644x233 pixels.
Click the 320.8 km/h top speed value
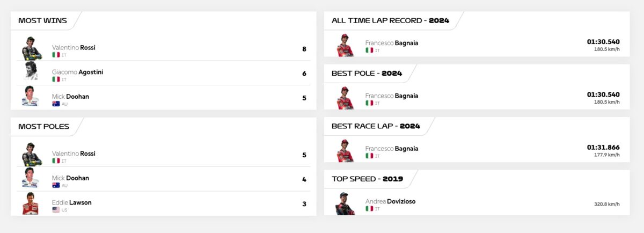[606, 204]
